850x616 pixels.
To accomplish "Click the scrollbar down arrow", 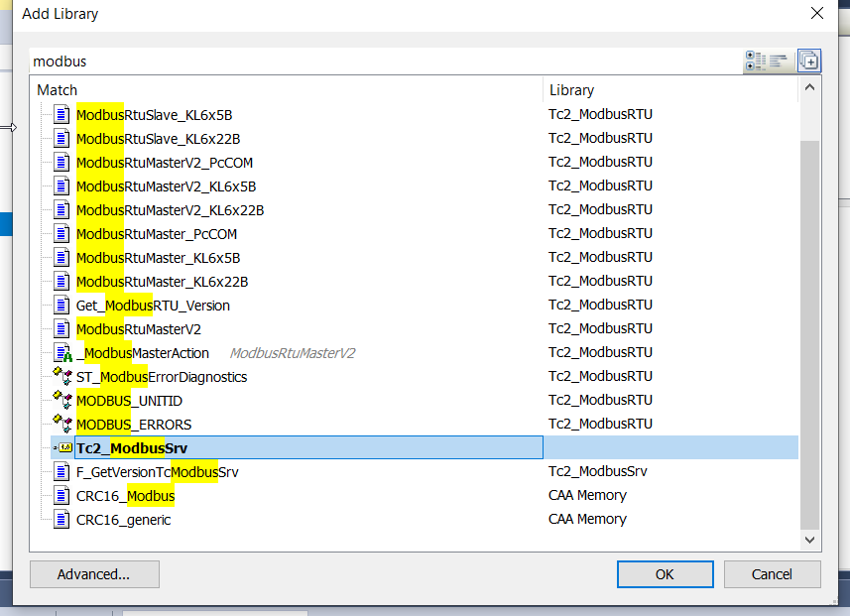I will click(809, 540).
